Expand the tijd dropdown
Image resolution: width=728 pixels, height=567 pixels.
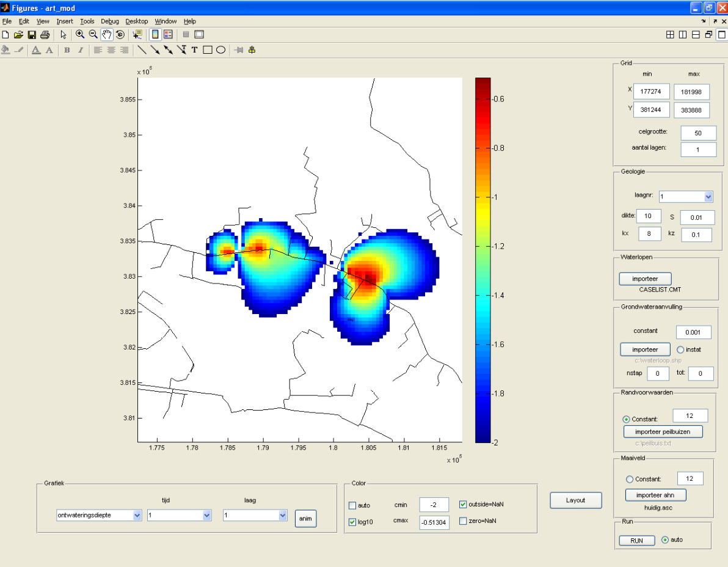click(x=179, y=516)
